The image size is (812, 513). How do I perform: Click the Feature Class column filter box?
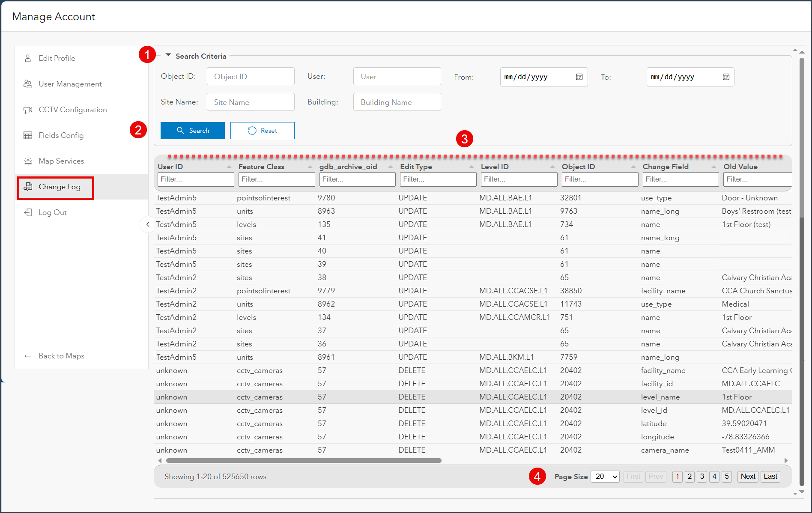[277, 179]
